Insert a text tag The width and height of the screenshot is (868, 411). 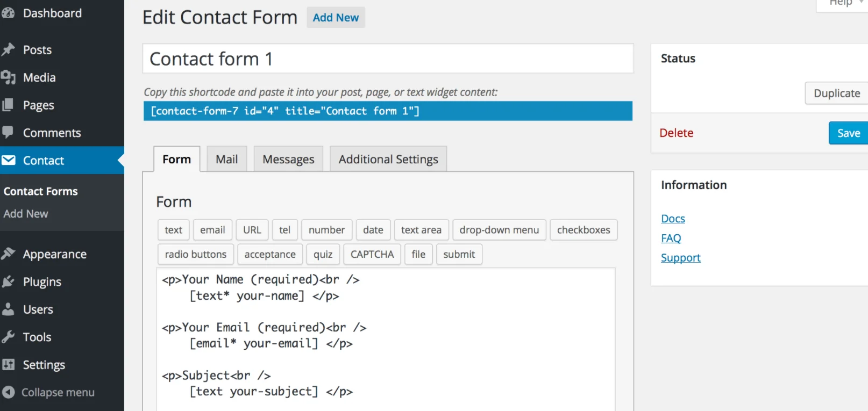pyautogui.click(x=174, y=230)
